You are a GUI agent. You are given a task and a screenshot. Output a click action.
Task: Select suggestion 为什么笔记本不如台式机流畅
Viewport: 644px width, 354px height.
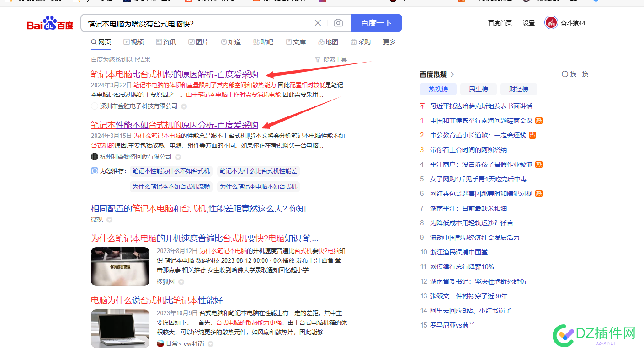point(171,186)
